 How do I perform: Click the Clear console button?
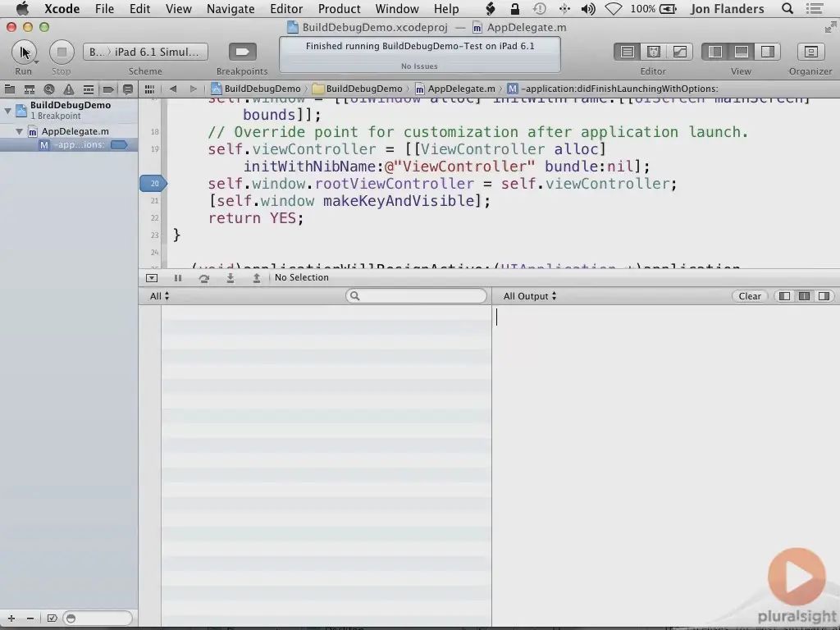click(x=749, y=296)
